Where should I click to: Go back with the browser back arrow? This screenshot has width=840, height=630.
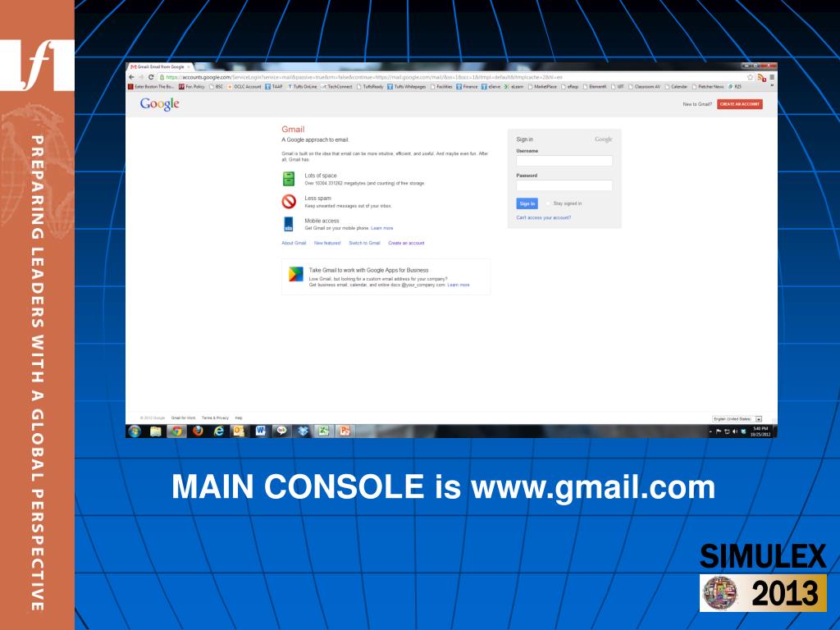(132, 77)
